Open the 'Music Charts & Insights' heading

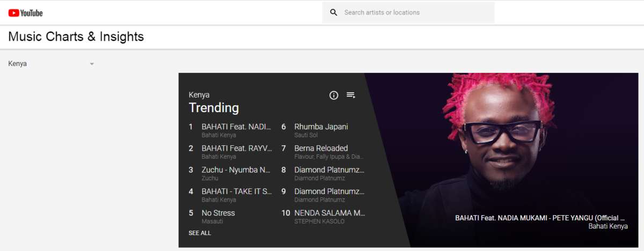(76, 36)
